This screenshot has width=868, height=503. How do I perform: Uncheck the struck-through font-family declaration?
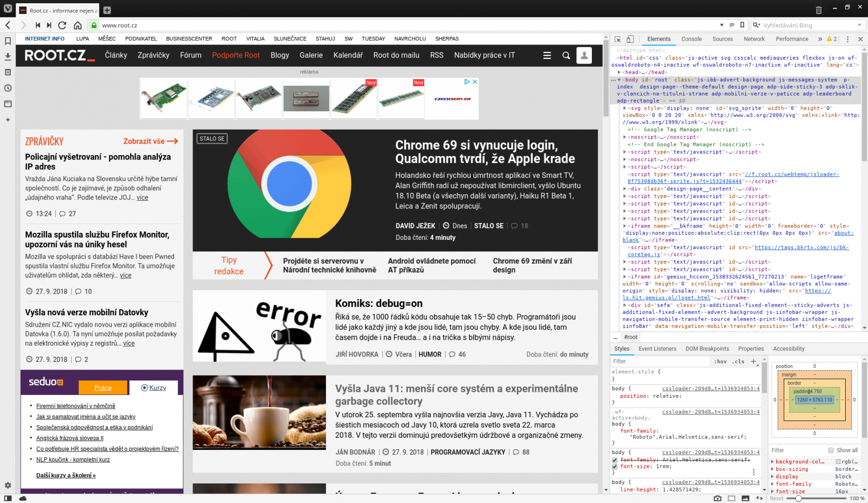coord(615,460)
